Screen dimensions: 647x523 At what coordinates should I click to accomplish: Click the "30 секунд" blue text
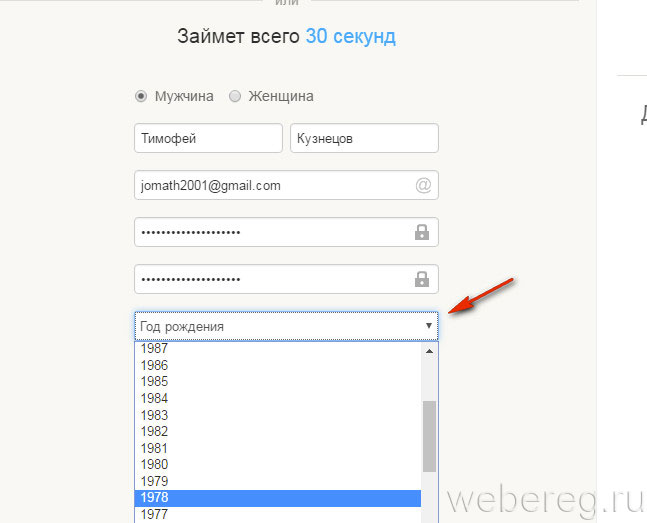click(x=350, y=37)
